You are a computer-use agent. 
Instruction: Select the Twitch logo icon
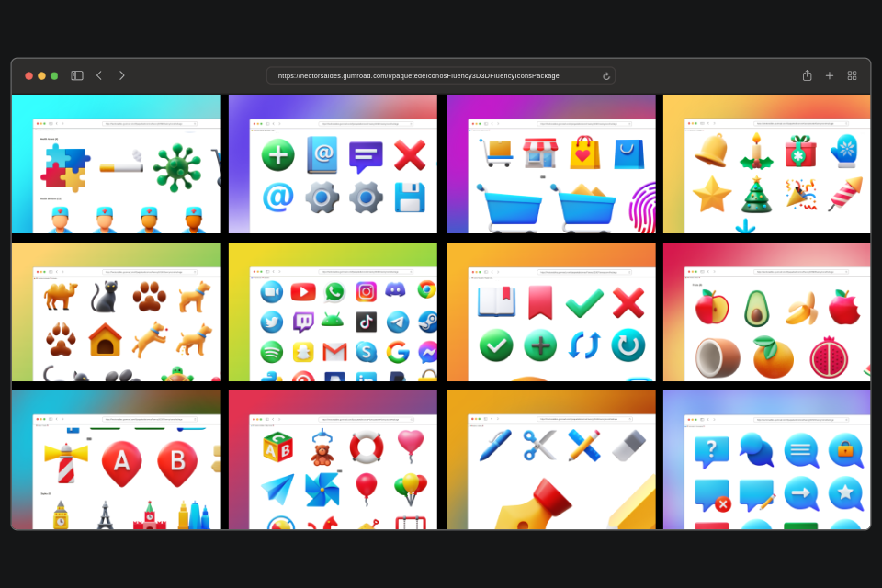(x=304, y=322)
